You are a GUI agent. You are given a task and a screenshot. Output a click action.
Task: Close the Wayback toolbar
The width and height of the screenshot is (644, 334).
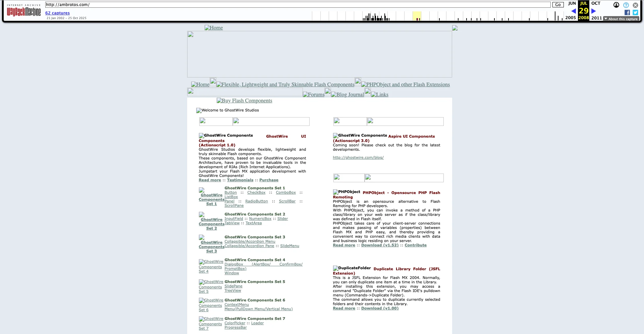(x=635, y=5)
